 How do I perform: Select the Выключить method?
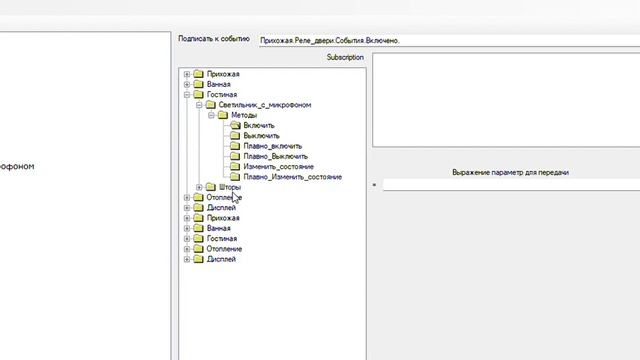261,136
